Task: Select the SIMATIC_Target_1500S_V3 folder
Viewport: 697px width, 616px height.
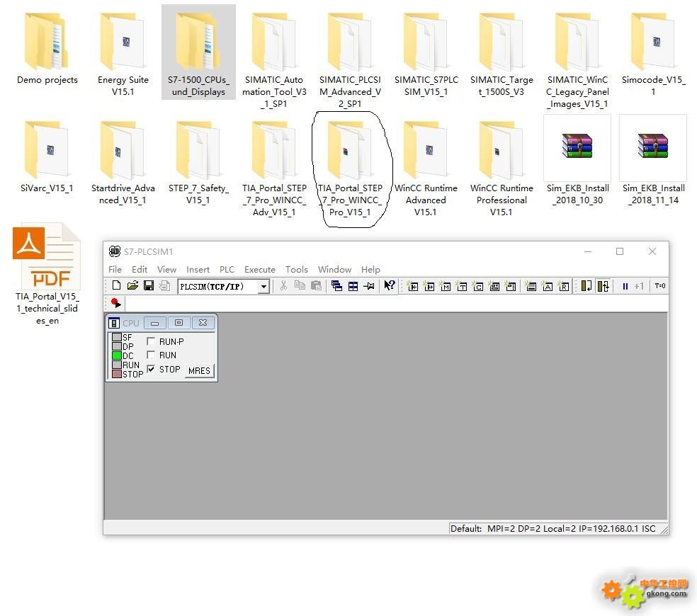Action: point(501,53)
